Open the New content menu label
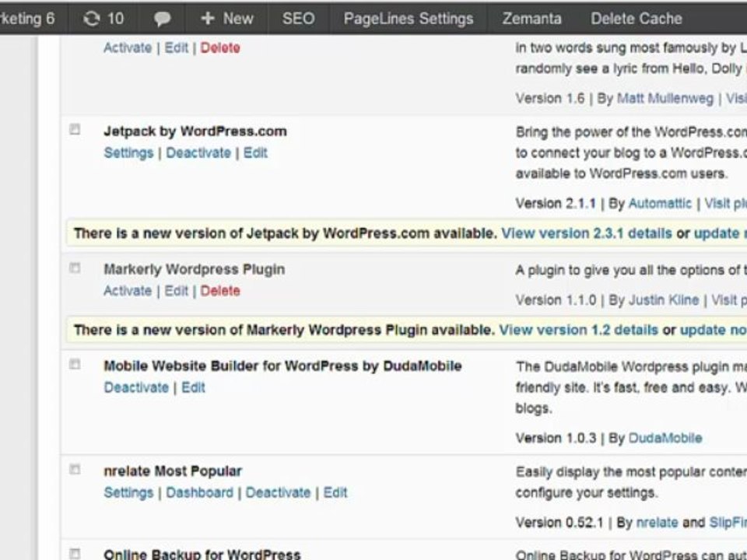This screenshot has width=747, height=560. [x=238, y=19]
